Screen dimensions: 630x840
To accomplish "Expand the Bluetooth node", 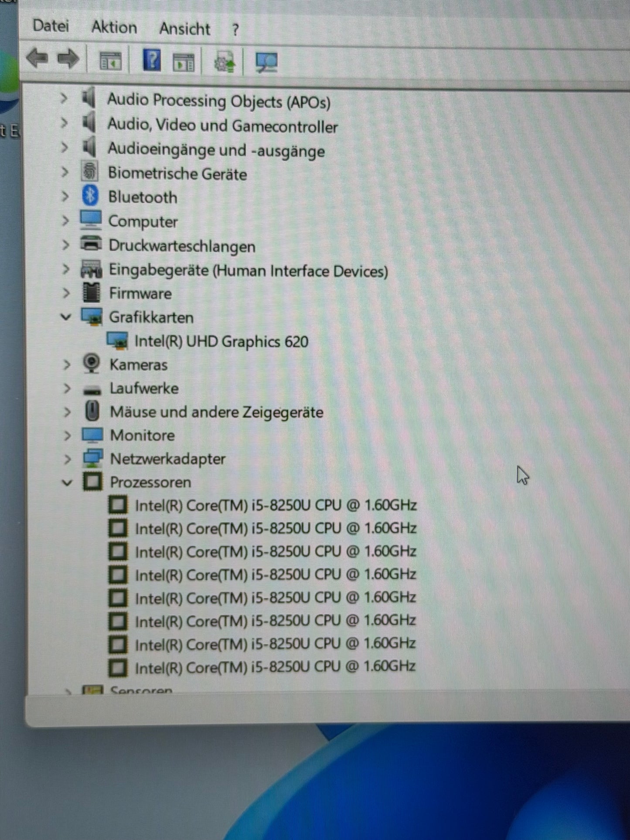I will [65, 196].
